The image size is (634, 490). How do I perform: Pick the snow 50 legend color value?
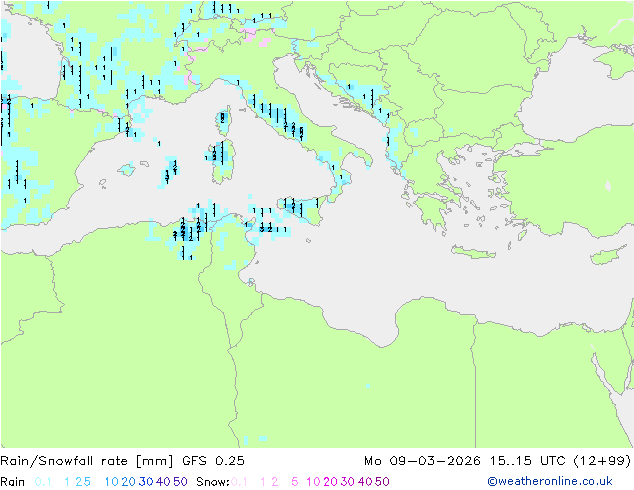coord(382,482)
